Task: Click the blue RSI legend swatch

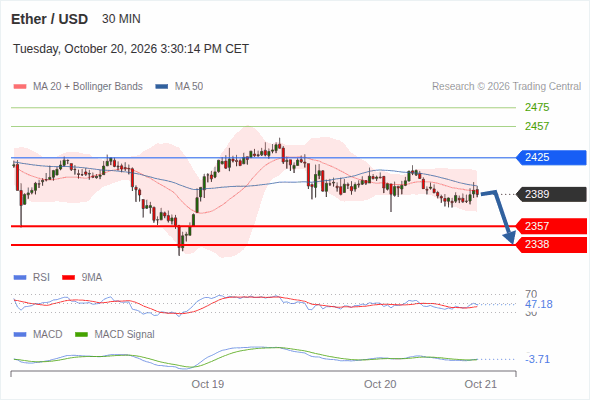Action: click(20, 278)
